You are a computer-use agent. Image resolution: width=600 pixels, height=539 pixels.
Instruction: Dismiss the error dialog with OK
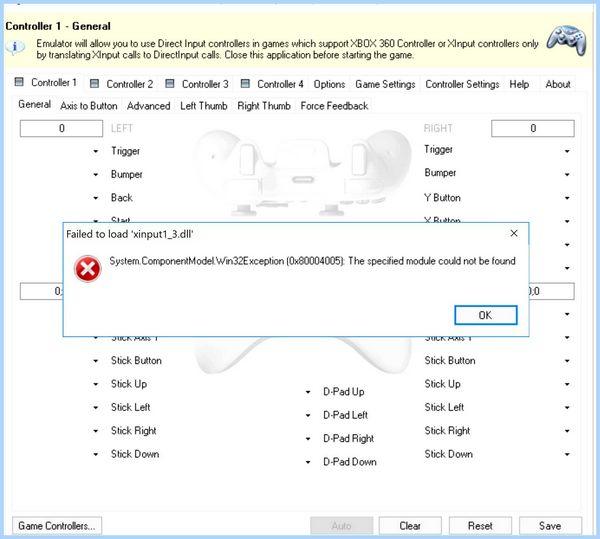pyautogui.click(x=486, y=315)
